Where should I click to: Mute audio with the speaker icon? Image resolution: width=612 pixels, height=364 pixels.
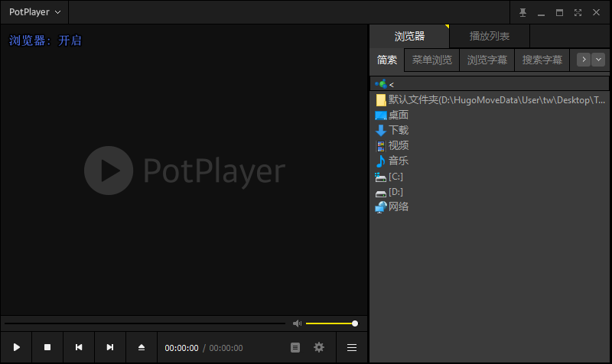(x=297, y=323)
